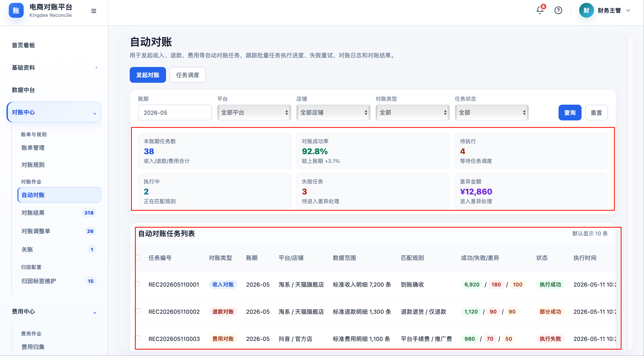Click the 本账期任务数 38 stat card
The height and width of the screenshot is (356, 644).
pyautogui.click(x=215, y=151)
